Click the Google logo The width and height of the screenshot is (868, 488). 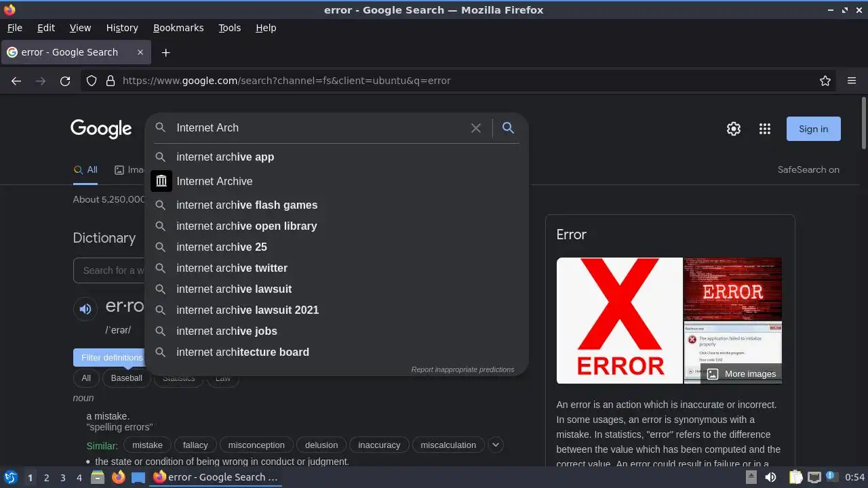point(101,129)
